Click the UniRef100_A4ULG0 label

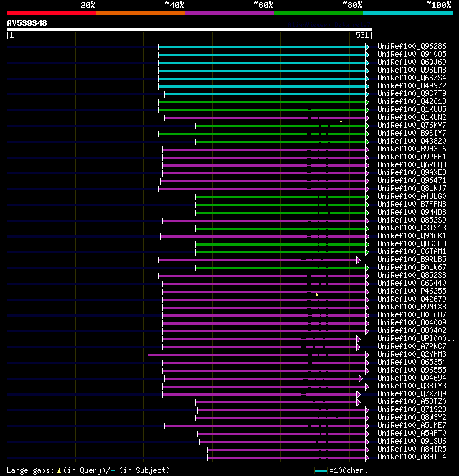[x=412, y=196]
